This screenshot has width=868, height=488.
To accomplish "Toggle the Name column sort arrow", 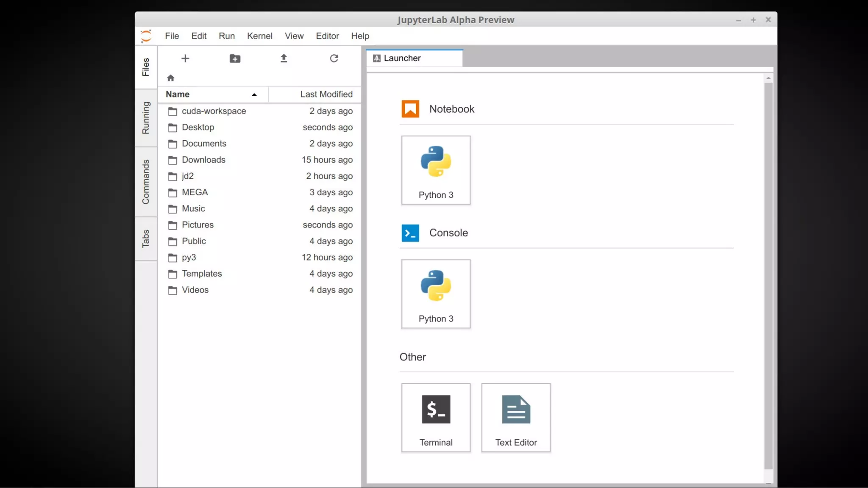I will pos(254,94).
